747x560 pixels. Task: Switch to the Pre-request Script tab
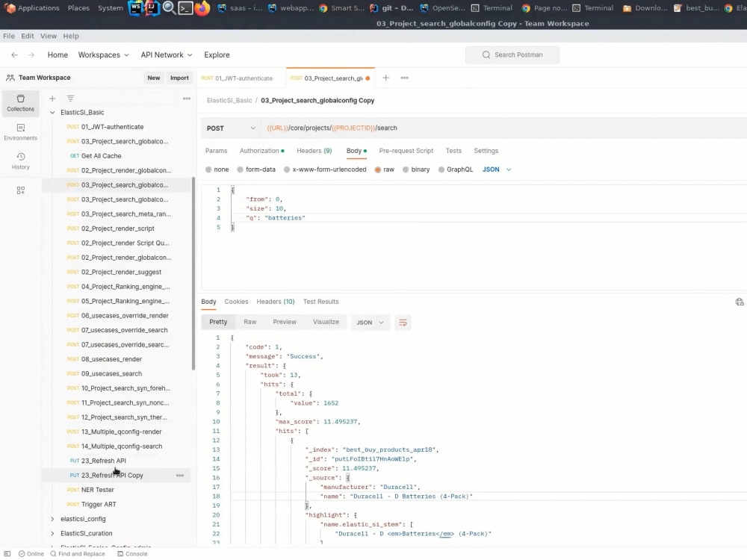(x=406, y=151)
